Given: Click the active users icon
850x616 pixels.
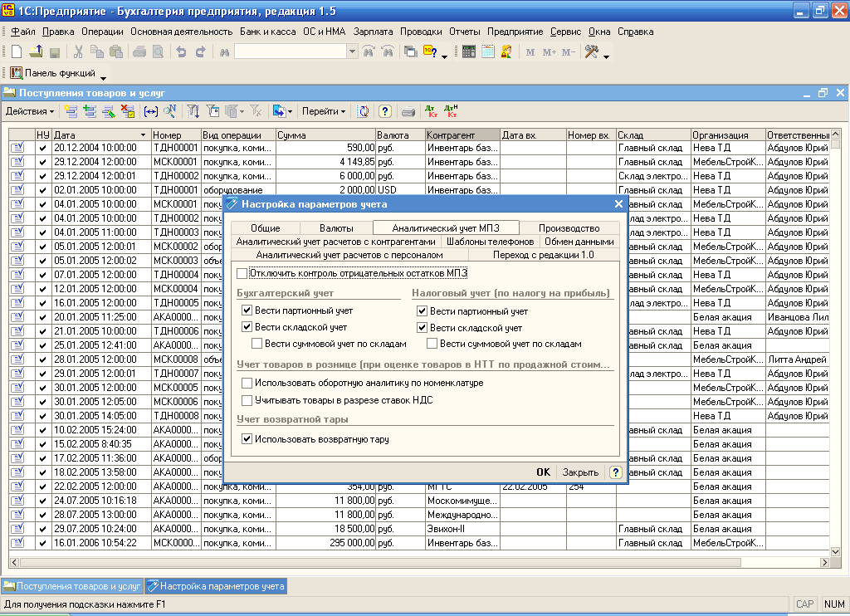Looking at the screenshot, I should [x=506, y=52].
